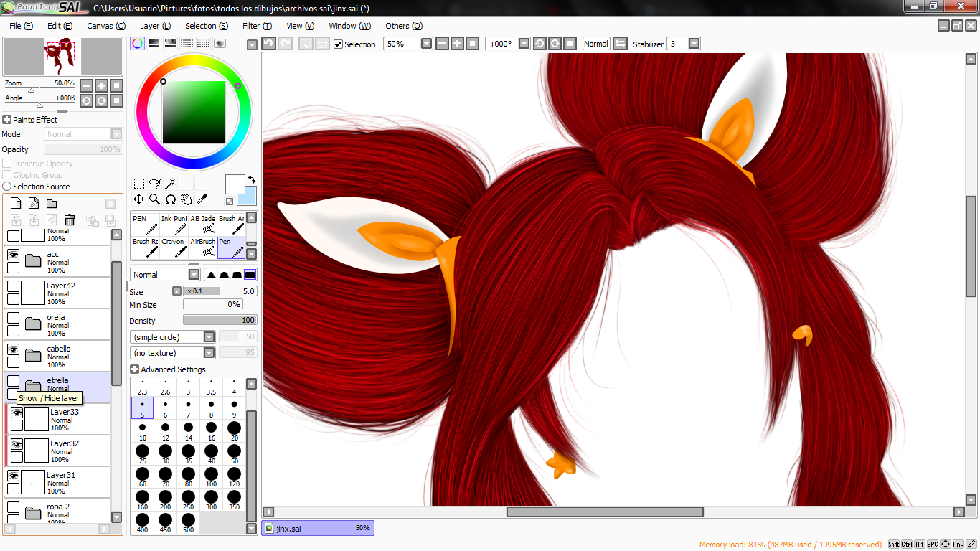Click the magnifier Zoom tool
Screen dimensions: 980x551
(x=154, y=199)
